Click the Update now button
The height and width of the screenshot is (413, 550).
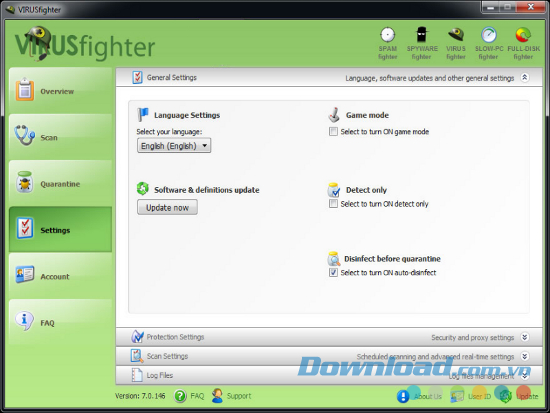point(167,207)
